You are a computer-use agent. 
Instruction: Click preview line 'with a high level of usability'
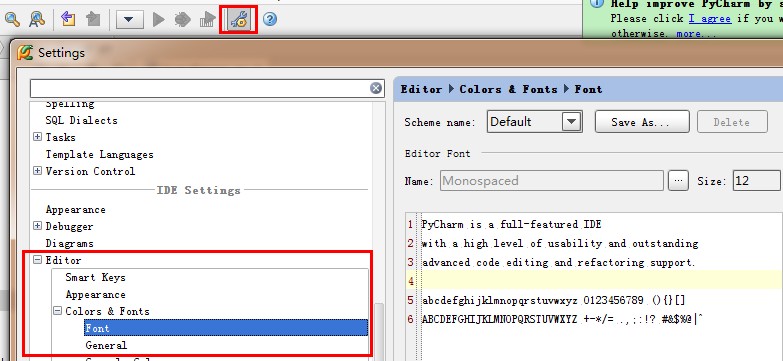coord(560,243)
